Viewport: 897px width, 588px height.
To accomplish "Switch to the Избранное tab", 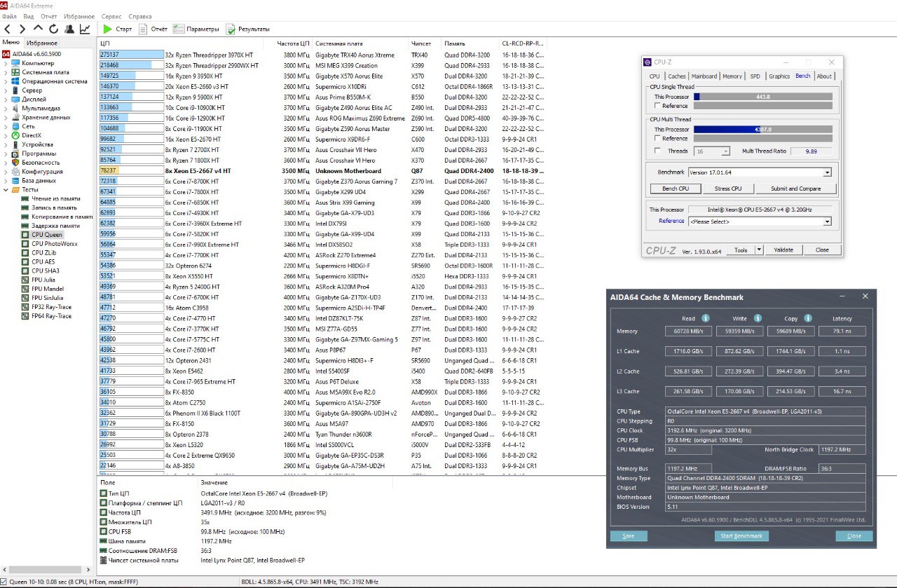I will coord(42,43).
